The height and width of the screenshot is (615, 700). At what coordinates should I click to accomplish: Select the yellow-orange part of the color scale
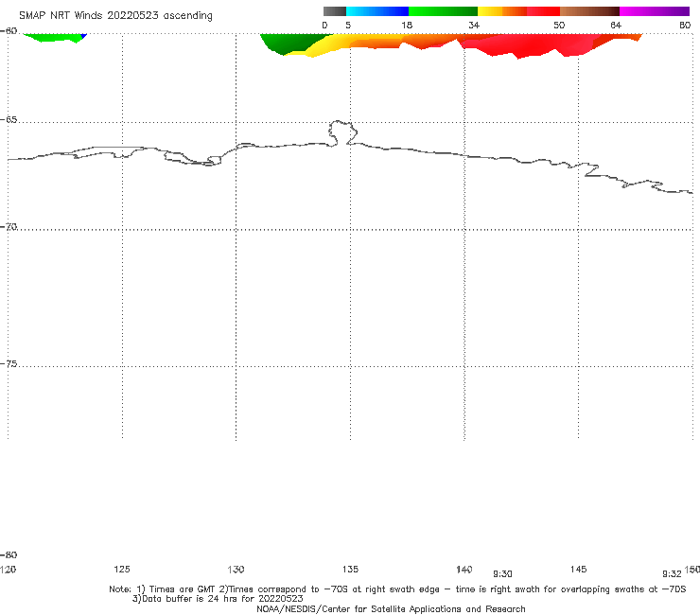coord(502,11)
